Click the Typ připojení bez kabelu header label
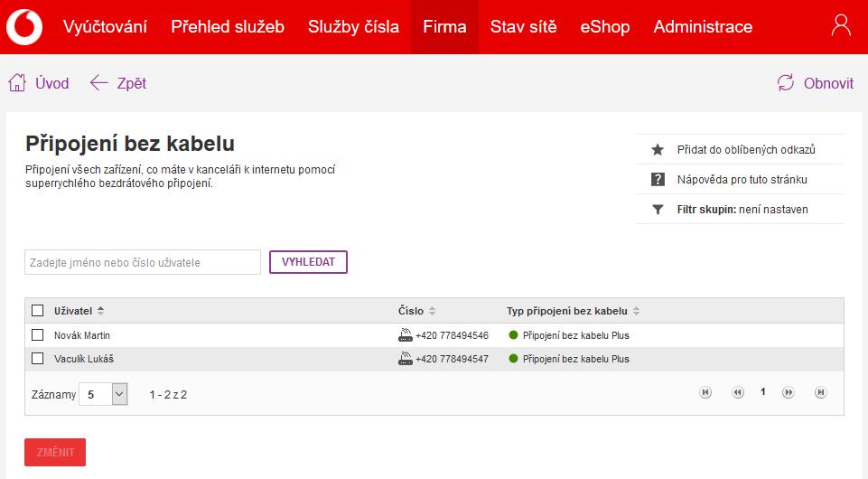 click(x=567, y=311)
